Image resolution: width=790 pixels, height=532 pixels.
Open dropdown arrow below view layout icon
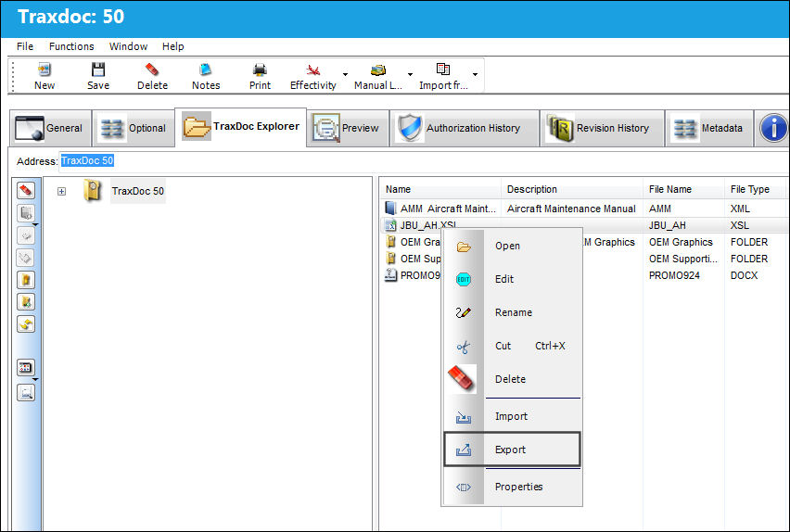pos(35,379)
